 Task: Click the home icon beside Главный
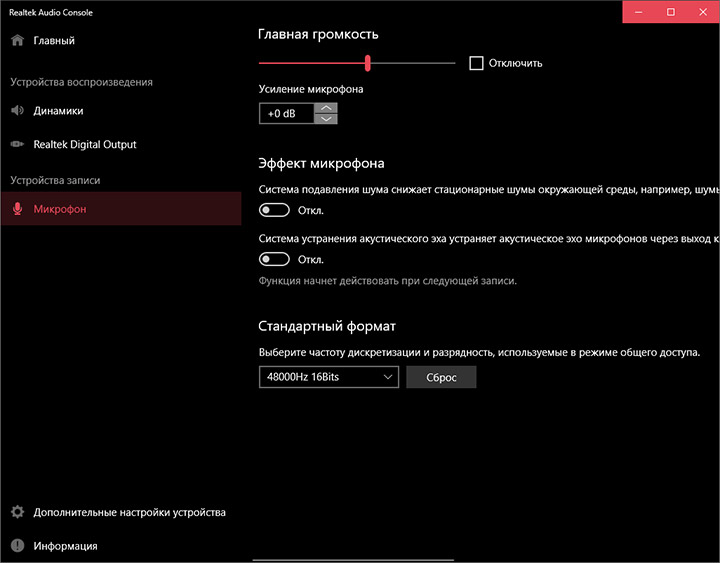(17, 40)
